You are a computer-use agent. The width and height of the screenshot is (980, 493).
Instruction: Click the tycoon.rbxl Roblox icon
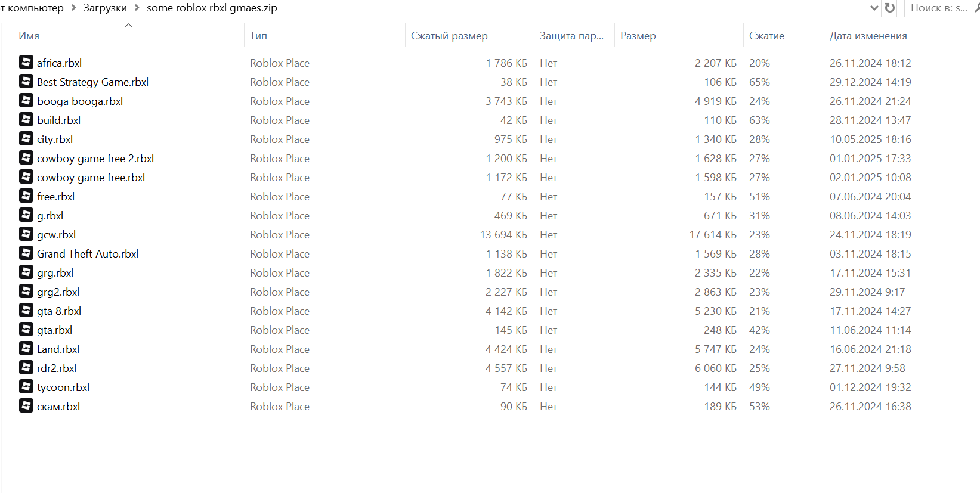[x=26, y=386]
